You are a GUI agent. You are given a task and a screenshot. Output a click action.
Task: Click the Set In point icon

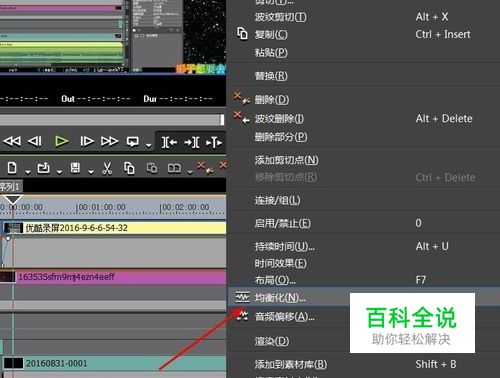tap(169, 143)
